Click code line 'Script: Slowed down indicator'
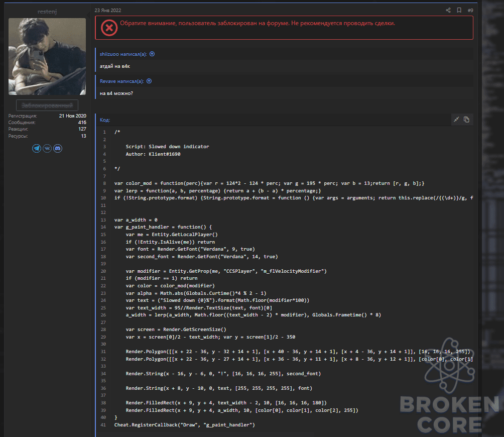 [x=167, y=147]
